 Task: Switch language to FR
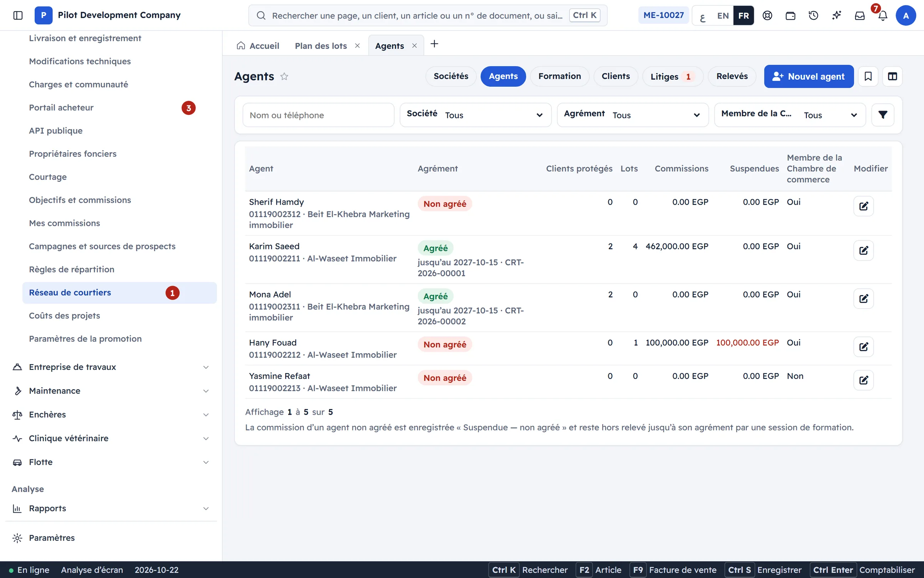(743, 15)
